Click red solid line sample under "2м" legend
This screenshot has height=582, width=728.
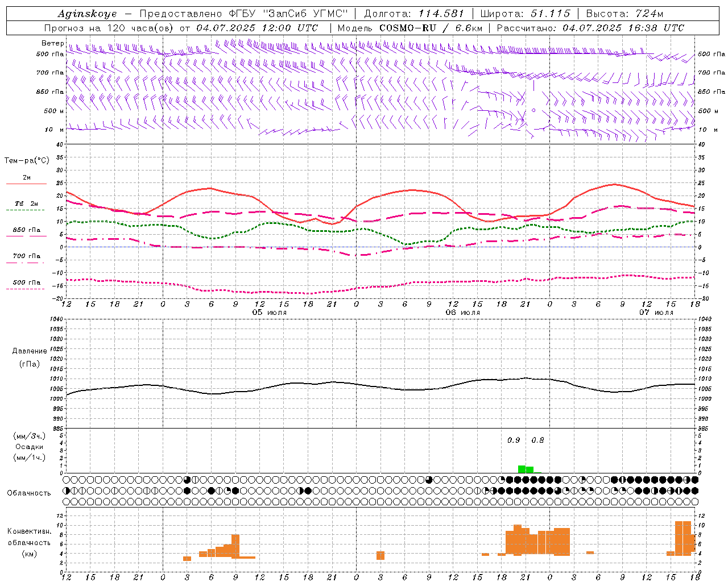(26, 184)
